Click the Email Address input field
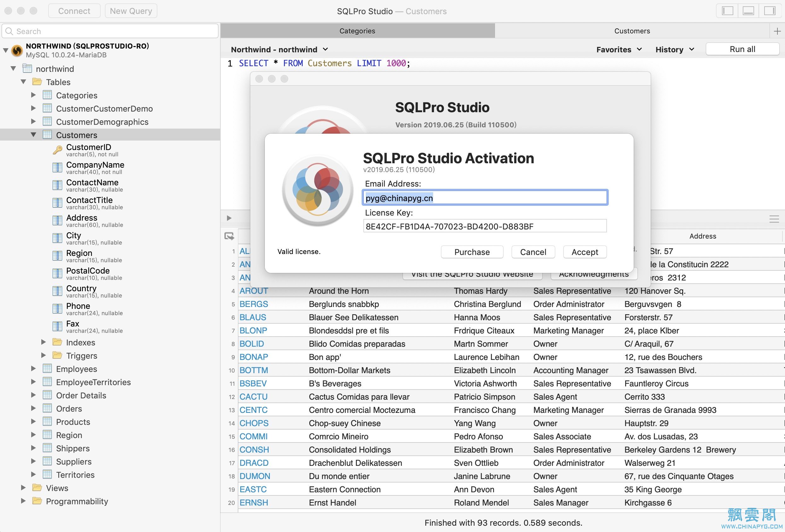Screen dimensions: 785x532 [485, 198]
